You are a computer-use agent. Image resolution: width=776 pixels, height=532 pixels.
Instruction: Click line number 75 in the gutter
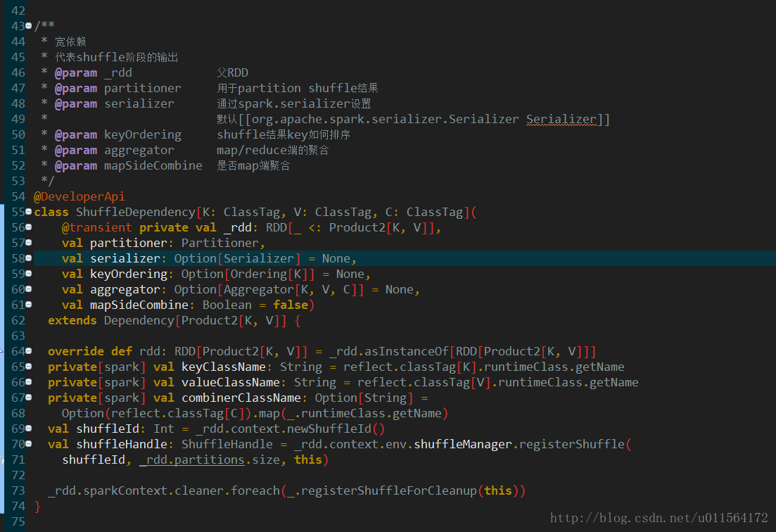coord(18,521)
